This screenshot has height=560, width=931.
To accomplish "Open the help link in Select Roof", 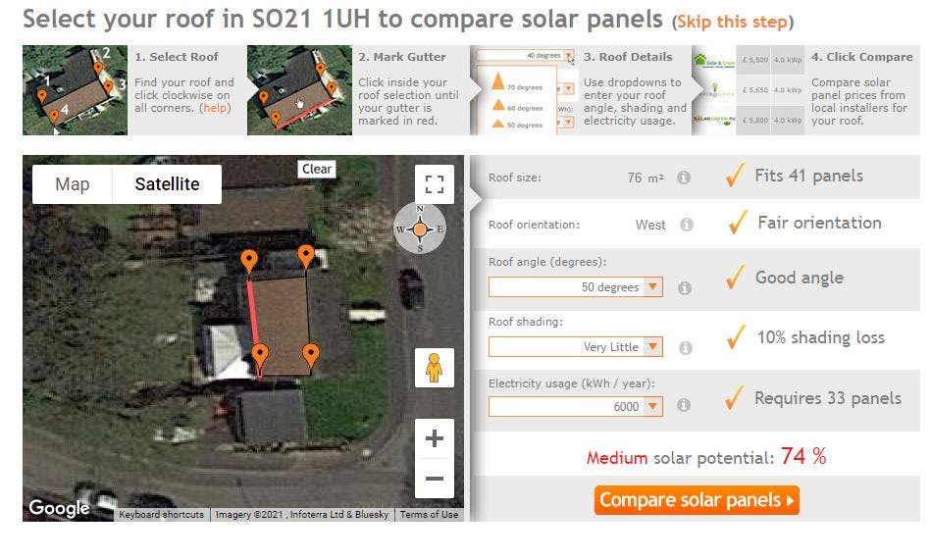I will coord(216,108).
